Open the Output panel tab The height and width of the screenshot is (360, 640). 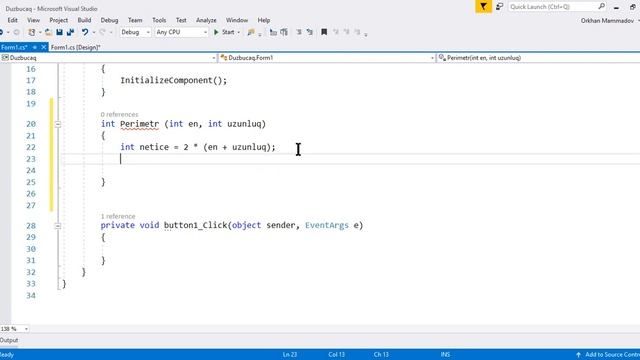tap(9, 340)
